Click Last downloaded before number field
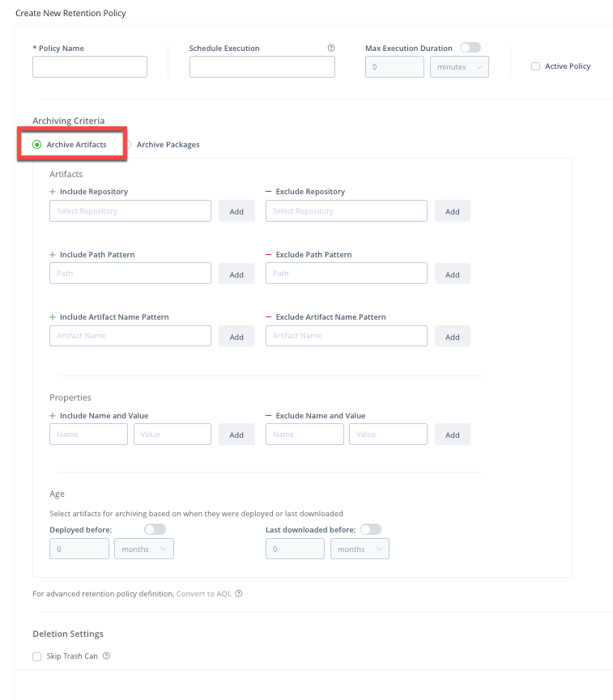 [x=295, y=549]
